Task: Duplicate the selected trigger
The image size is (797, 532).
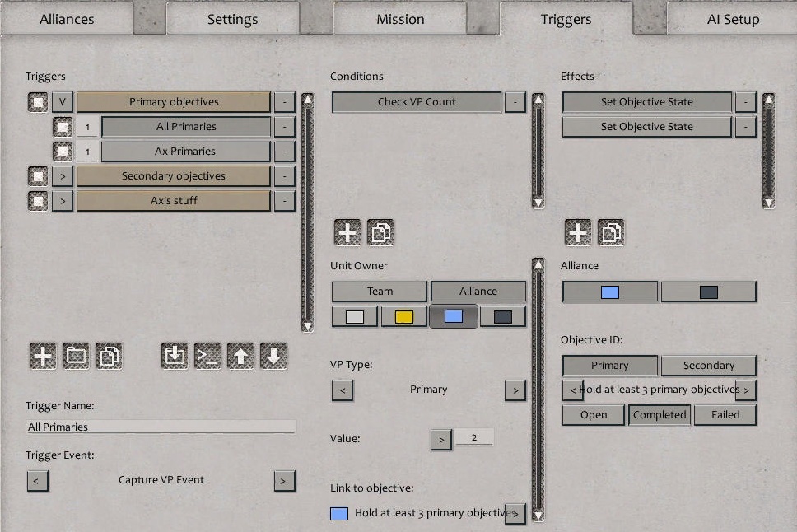Action: tap(110, 356)
